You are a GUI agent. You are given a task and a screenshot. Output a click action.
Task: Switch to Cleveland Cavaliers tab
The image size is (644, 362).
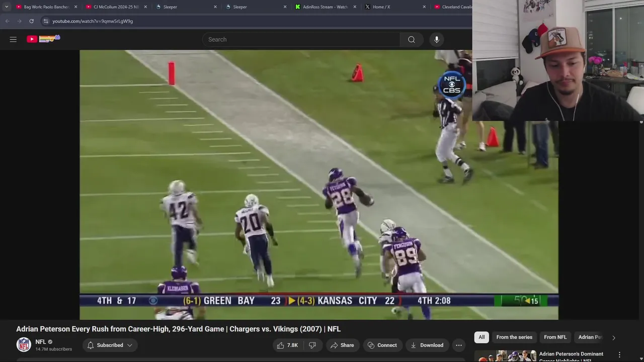point(452,7)
